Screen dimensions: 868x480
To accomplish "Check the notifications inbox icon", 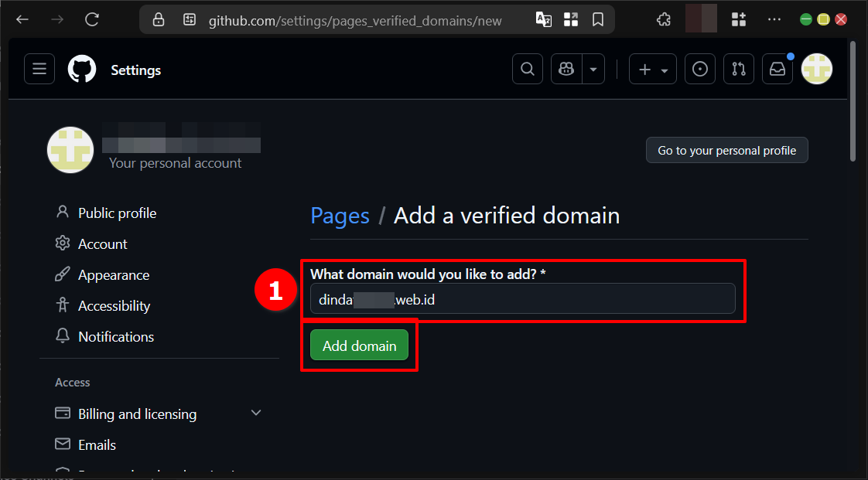I will [777, 69].
